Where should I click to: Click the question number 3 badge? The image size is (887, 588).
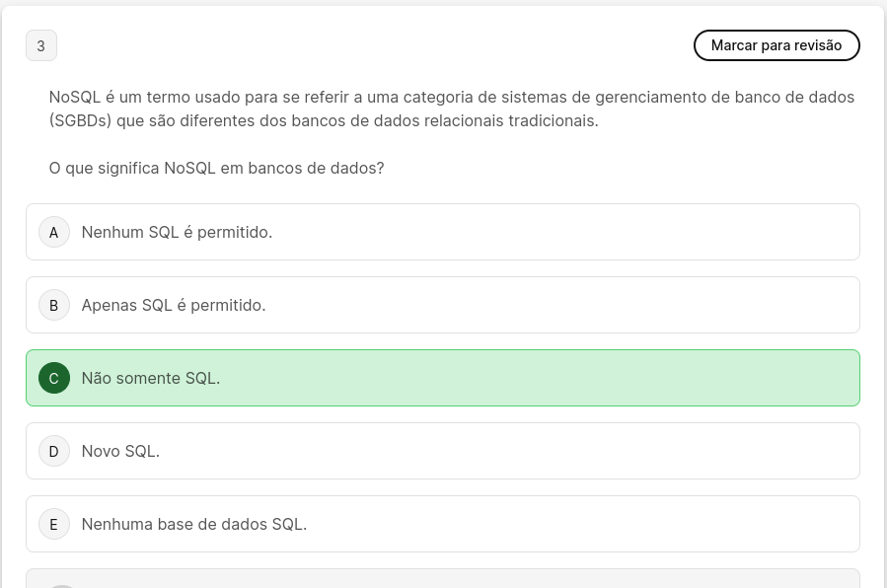[x=41, y=45]
